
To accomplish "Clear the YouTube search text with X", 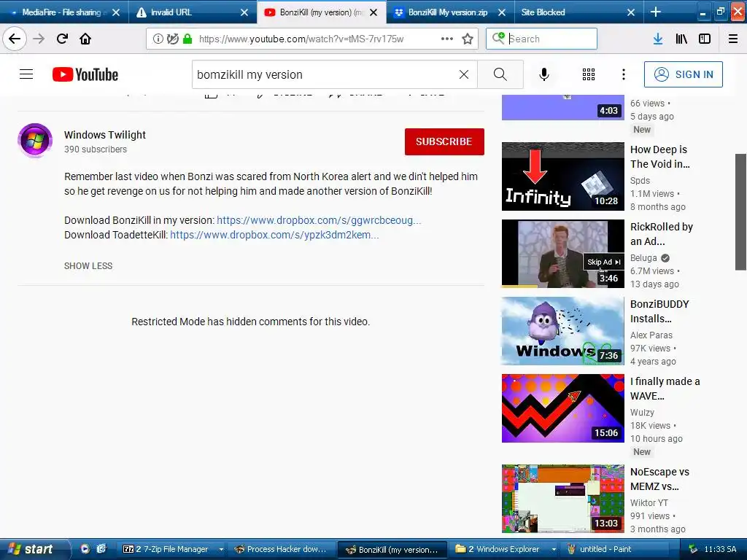I will click(463, 74).
